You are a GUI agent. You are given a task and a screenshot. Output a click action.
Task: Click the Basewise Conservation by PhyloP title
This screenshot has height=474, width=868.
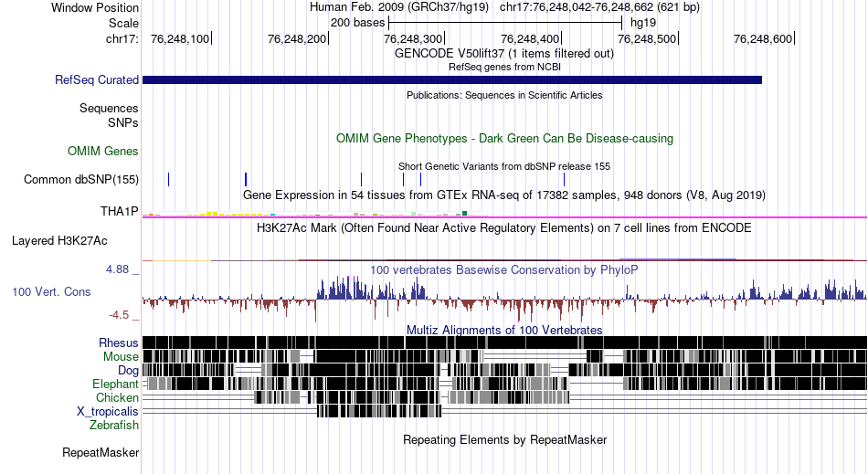coord(504,270)
